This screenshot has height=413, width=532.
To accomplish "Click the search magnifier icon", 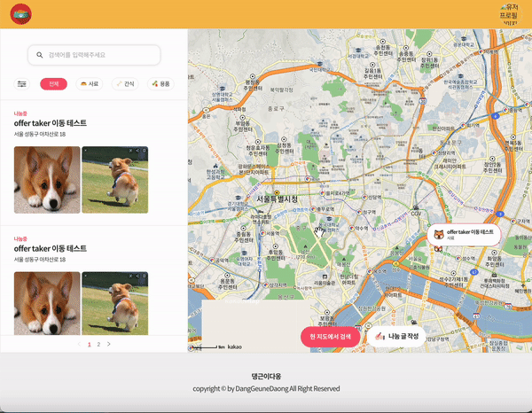I will [x=40, y=55].
